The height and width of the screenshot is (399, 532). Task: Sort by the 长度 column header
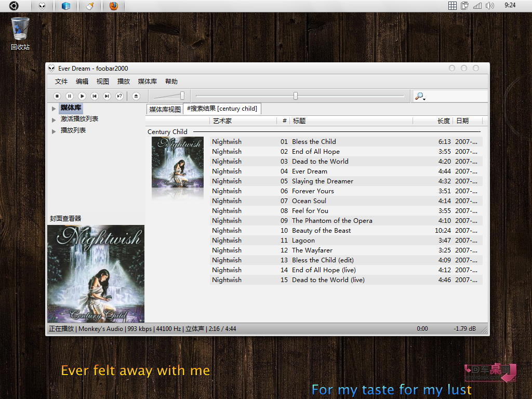pyautogui.click(x=433, y=121)
